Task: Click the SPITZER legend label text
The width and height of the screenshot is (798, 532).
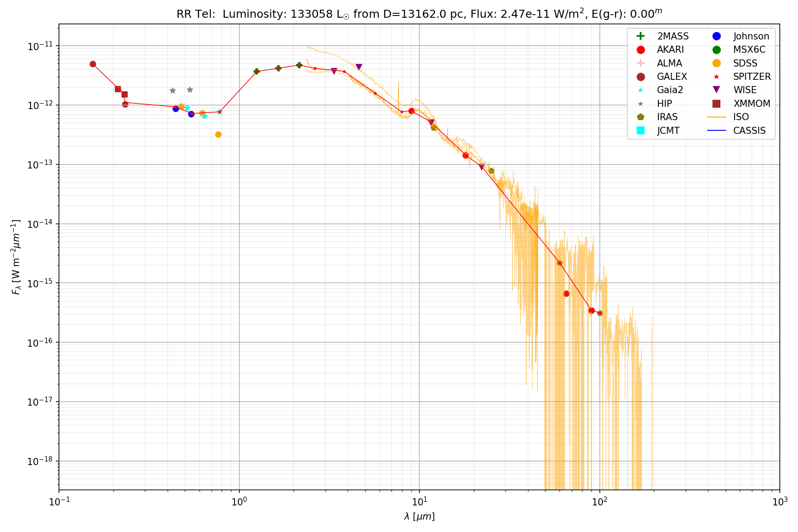Action: pyautogui.click(x=752, y=77)
